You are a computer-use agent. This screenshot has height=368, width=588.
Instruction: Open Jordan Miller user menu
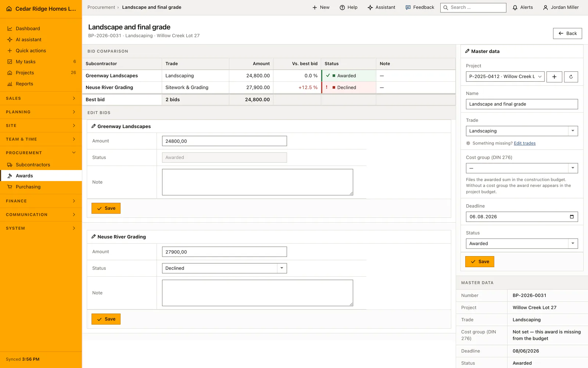tap(561, 7)
